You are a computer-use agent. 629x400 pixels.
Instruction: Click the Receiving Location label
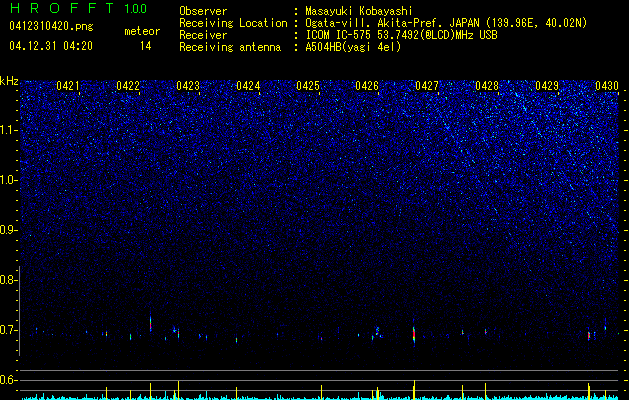pos(233,23)
